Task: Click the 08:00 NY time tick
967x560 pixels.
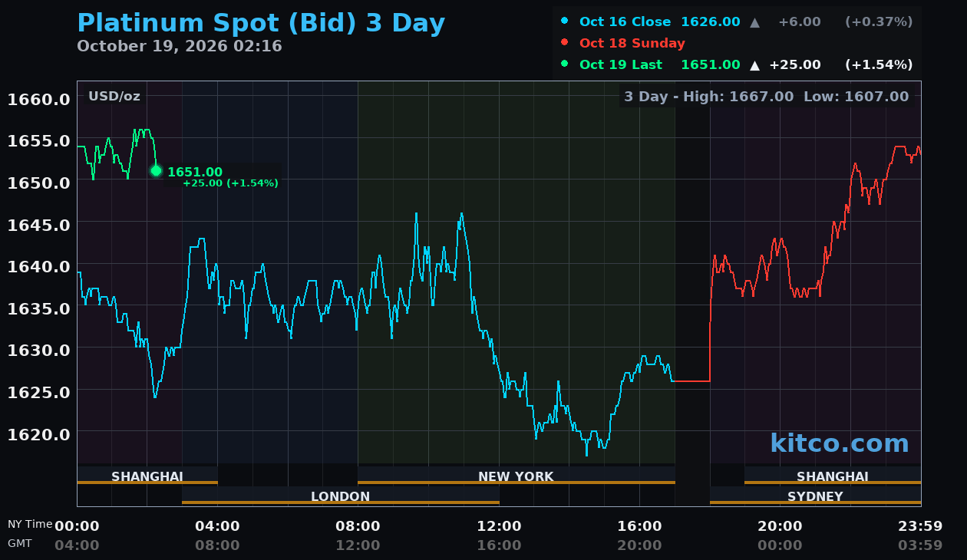Action: tap(358, 526)
